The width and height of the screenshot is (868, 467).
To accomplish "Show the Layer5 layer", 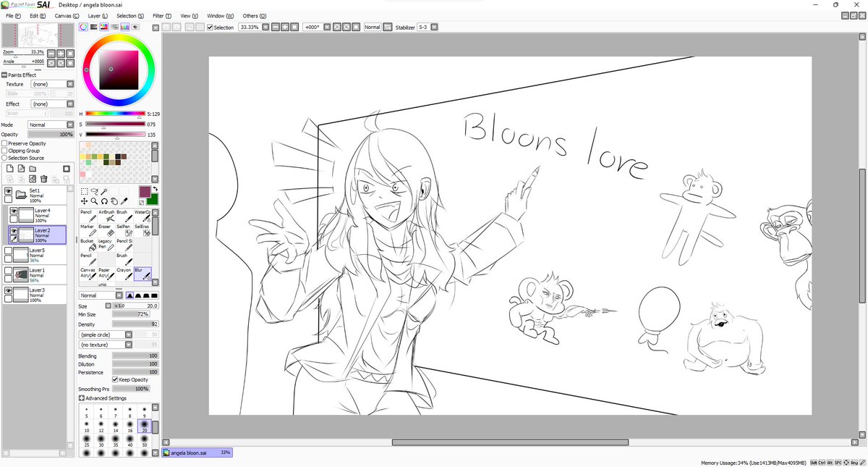I will click(9, 251).
